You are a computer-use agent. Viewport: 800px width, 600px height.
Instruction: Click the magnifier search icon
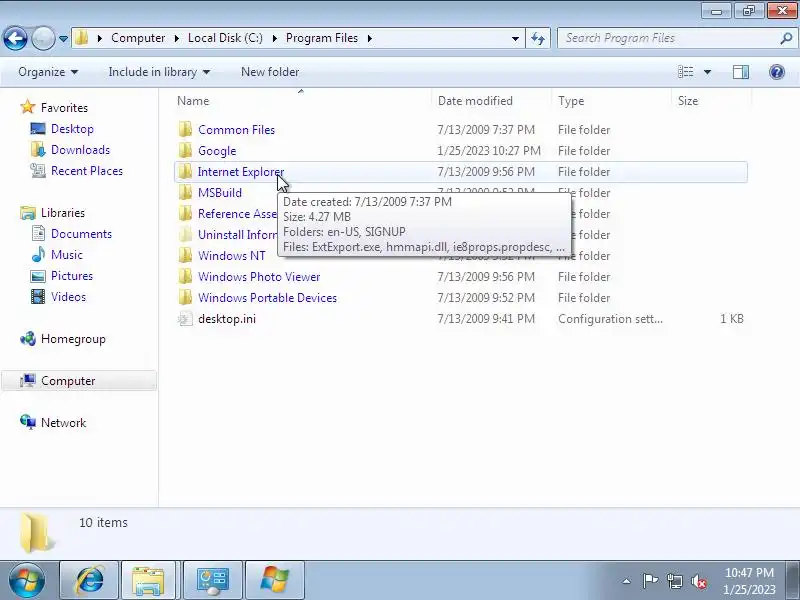(786, 38)
